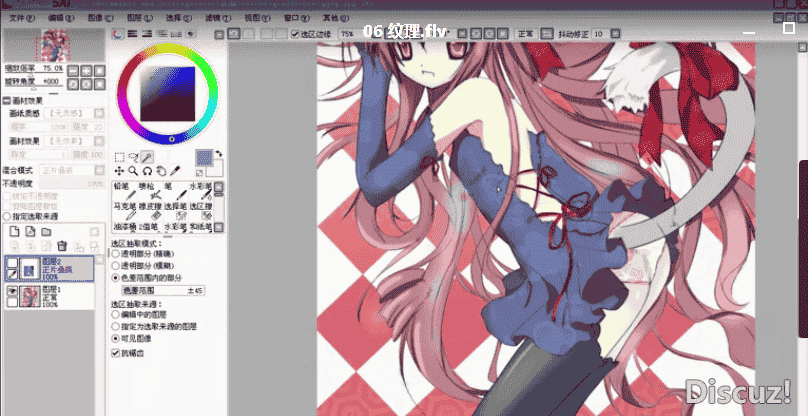The height and width of the screenshot is (416, 808).
Task: Choose the 喷枪 airbrush tool
Action: click(150, 191)
